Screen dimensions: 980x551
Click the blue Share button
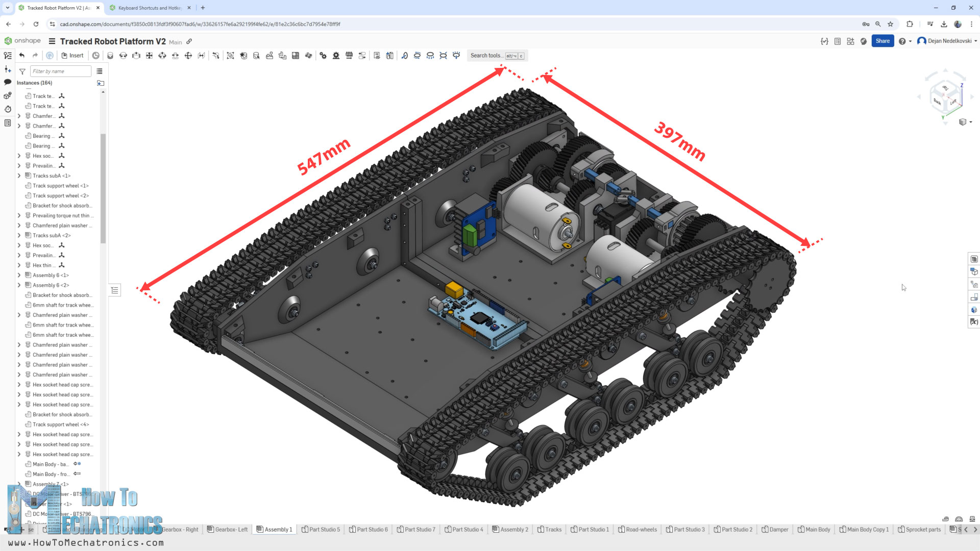(x=883, y=41)
